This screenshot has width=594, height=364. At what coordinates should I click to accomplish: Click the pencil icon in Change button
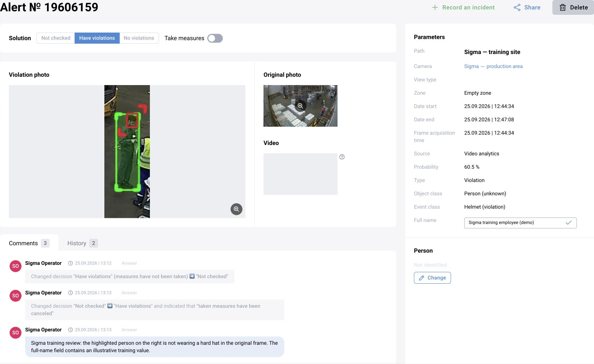422,278
